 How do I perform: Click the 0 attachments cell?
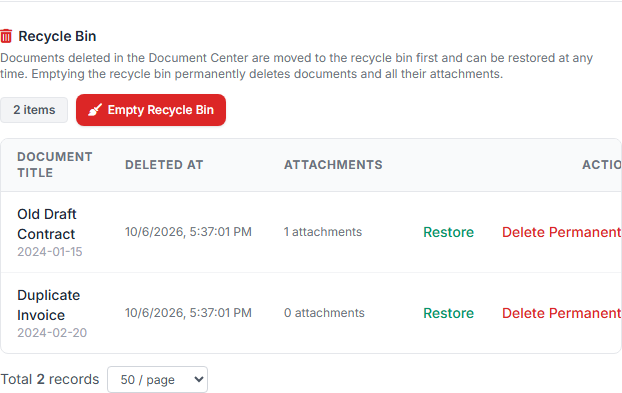pos(324,313)
